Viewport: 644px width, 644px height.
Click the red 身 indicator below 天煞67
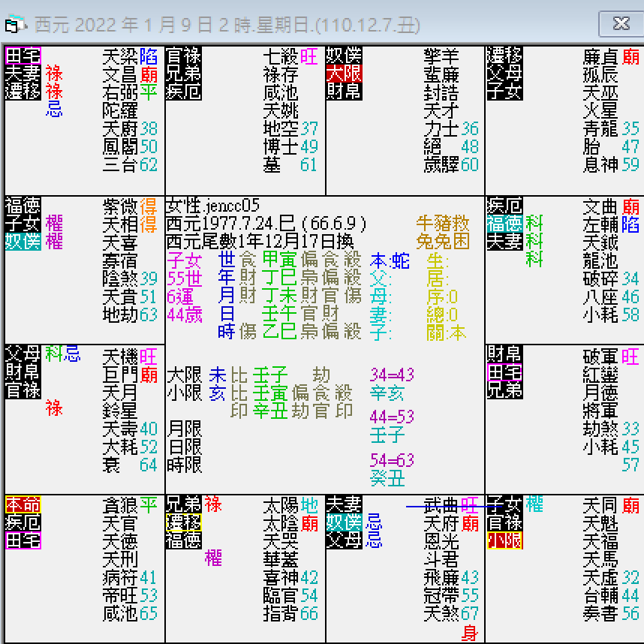pos(468,632)
